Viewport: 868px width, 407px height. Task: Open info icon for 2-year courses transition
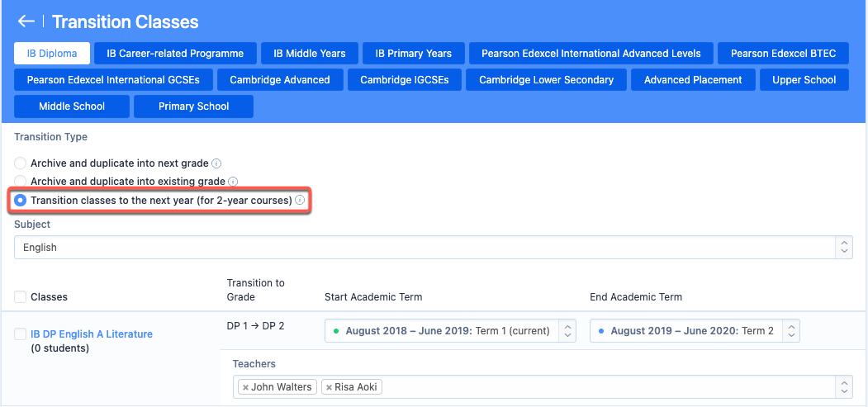click(x=300, y=200)
